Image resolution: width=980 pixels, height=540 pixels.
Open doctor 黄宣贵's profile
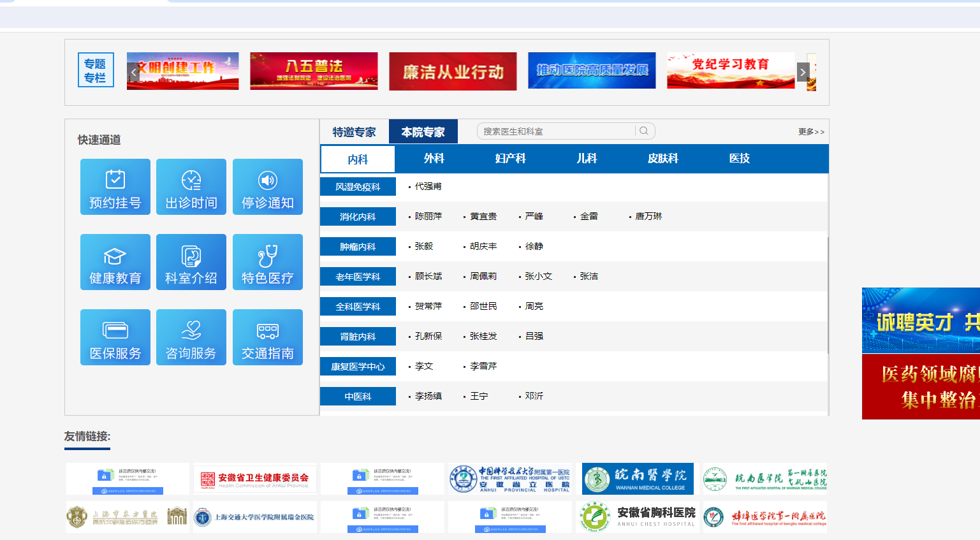pos(483,216)
